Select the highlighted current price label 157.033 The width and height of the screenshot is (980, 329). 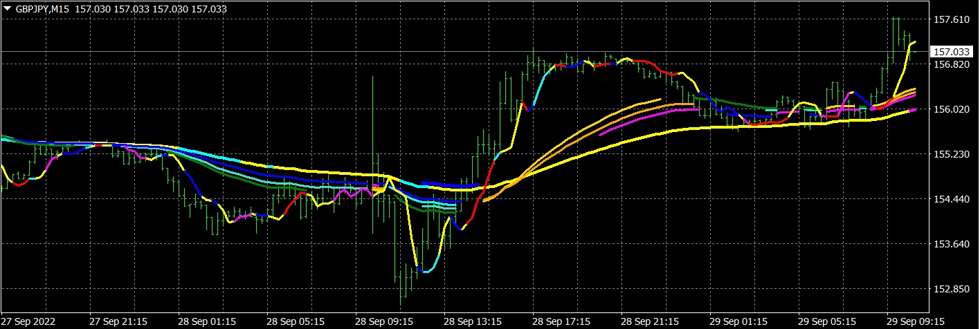click(952, 52)
